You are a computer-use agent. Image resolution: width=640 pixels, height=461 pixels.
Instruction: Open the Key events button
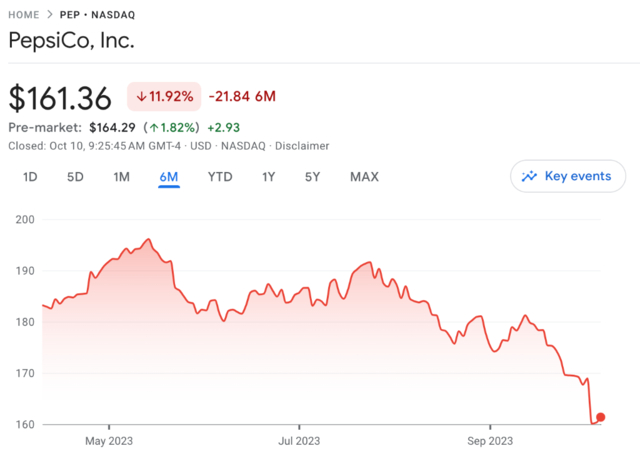point(567,176)
